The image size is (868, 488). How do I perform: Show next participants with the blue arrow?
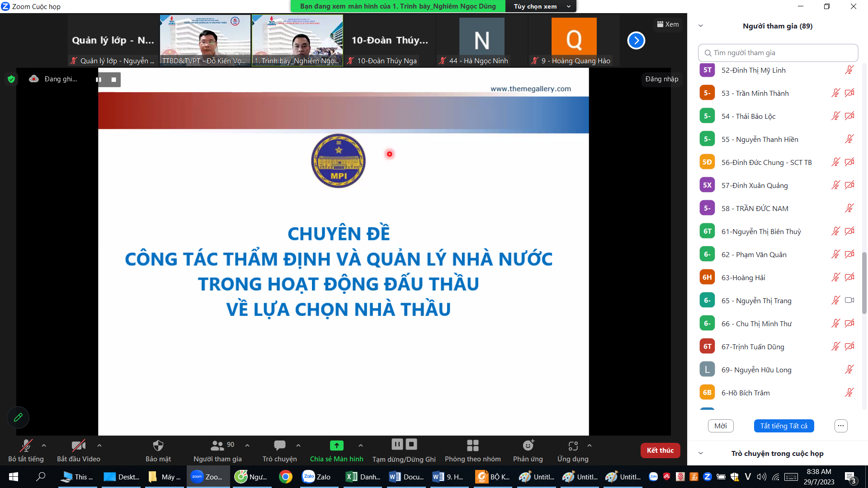[x=636, y=41]
